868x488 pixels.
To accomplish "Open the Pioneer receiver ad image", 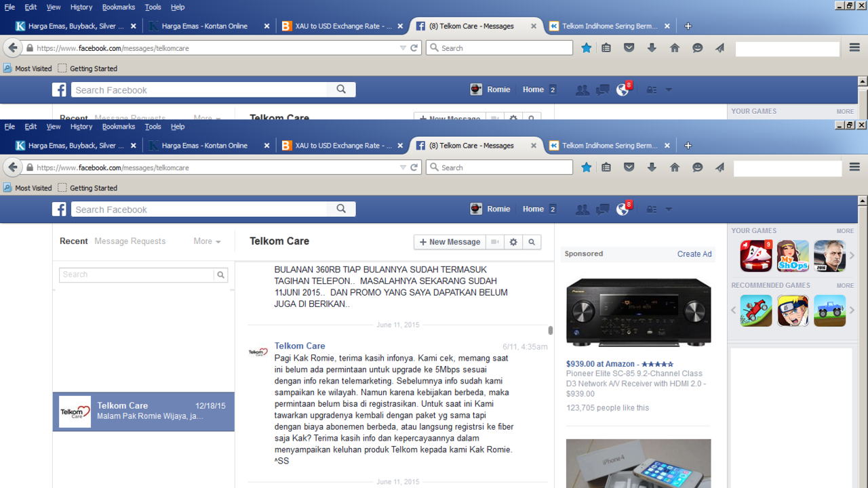I will tap(639, 312).
